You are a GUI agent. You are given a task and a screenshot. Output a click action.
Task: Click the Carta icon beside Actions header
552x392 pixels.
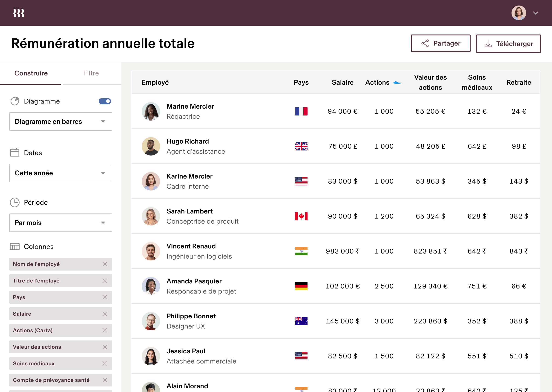397,83
